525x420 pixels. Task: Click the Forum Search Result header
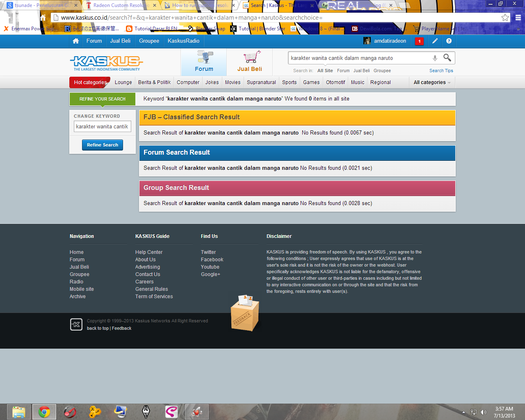coord(297,153)
